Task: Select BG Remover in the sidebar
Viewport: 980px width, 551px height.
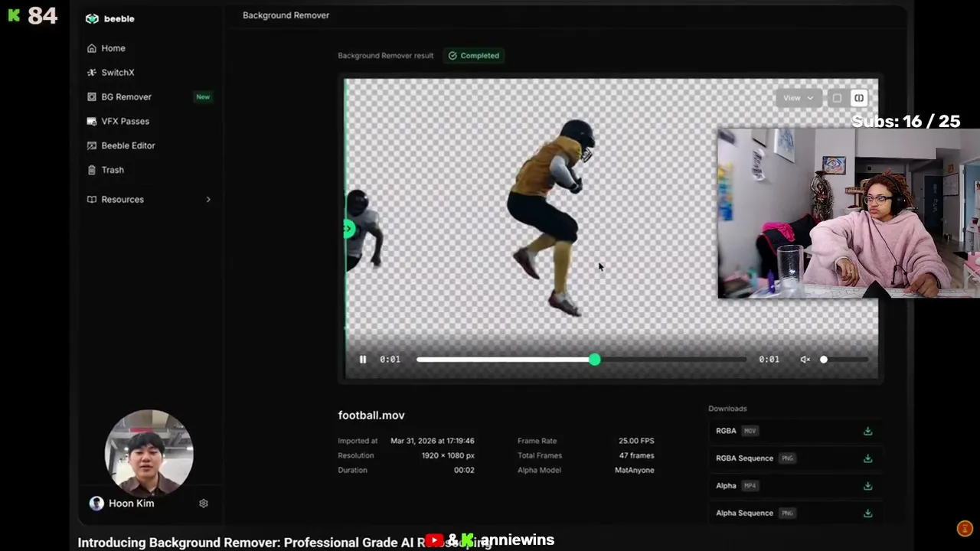Action: point(126,97)
